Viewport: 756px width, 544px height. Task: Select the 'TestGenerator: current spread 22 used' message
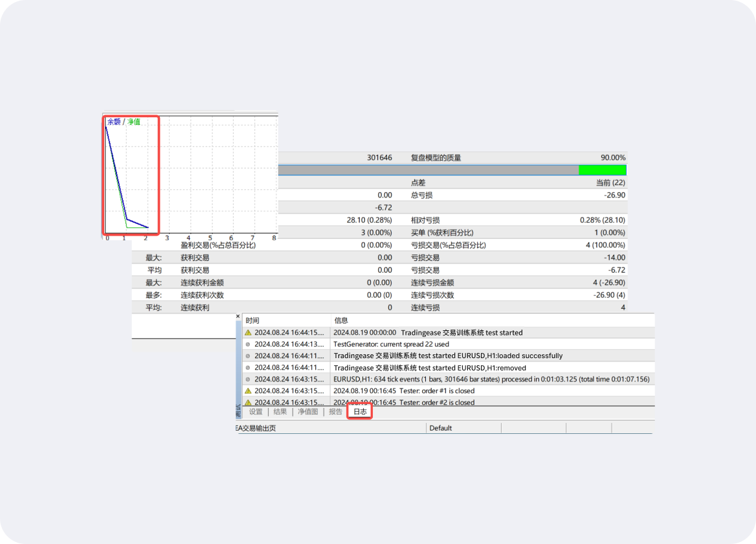391,344
